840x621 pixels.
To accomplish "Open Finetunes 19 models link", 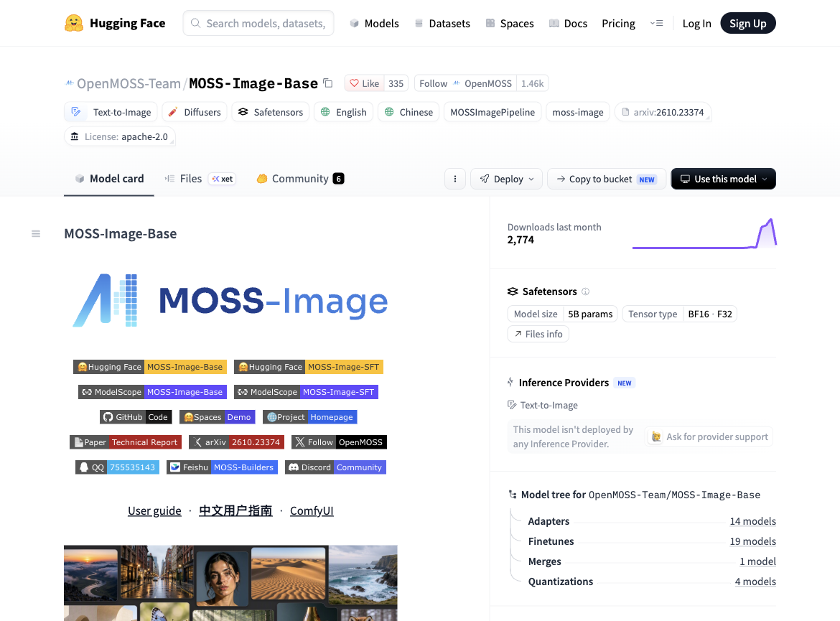I will 752,541.
